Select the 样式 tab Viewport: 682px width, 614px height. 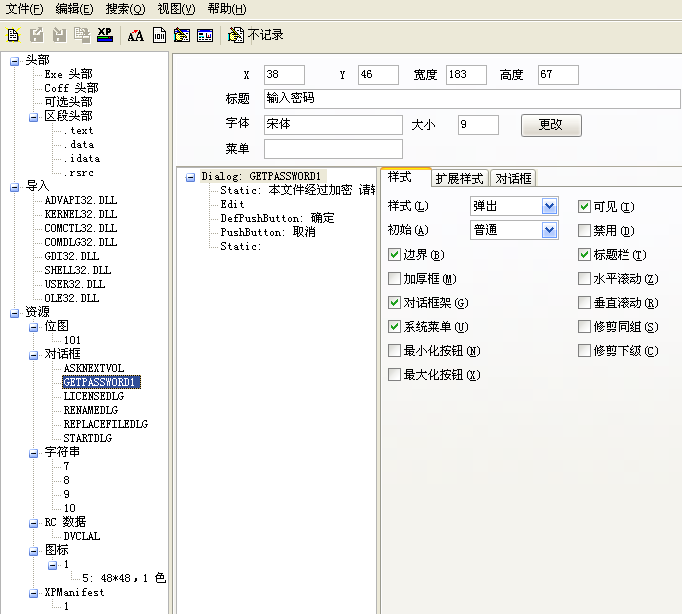coord(405,177)
